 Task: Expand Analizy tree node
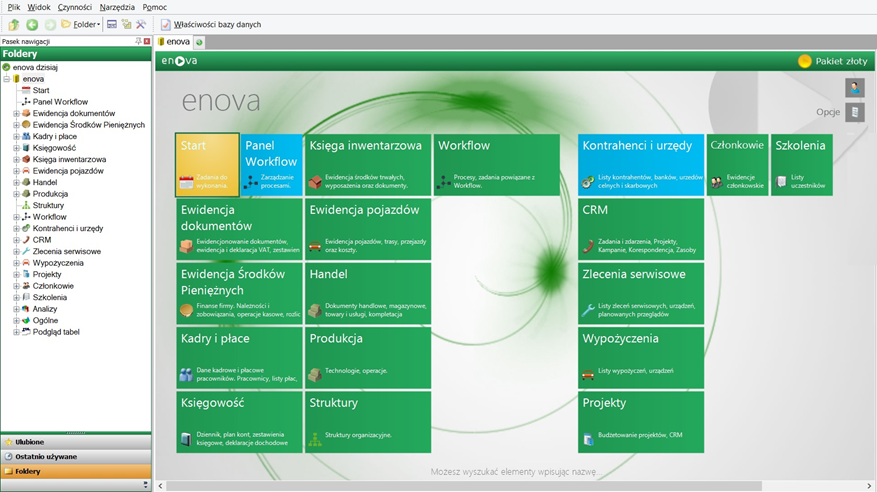(17, 309)
